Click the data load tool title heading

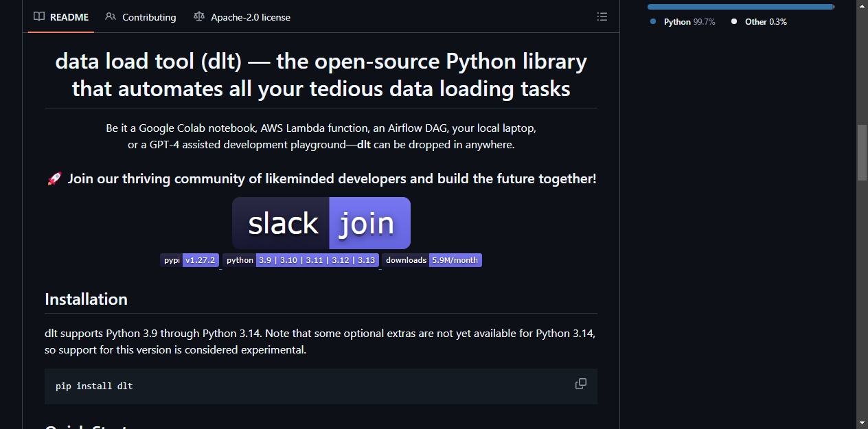[321, 75]
